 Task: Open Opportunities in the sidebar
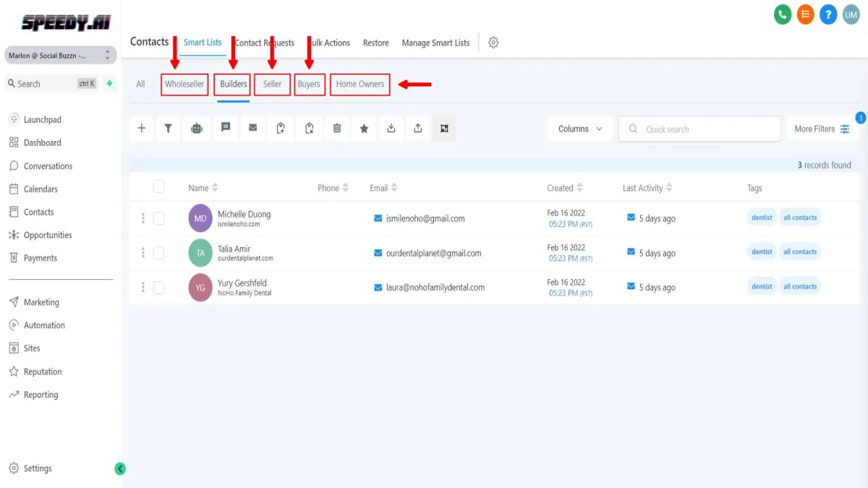coord(48,235)
